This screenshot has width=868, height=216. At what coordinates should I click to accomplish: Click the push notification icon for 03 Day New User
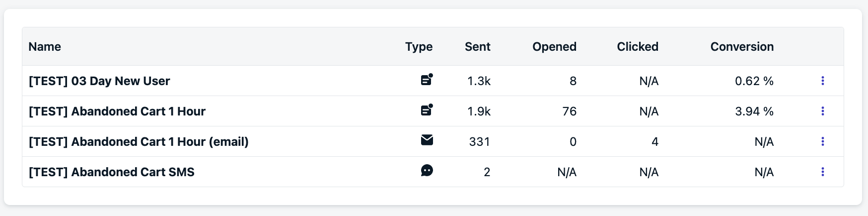pyautogui.click(x=427, y=80)
